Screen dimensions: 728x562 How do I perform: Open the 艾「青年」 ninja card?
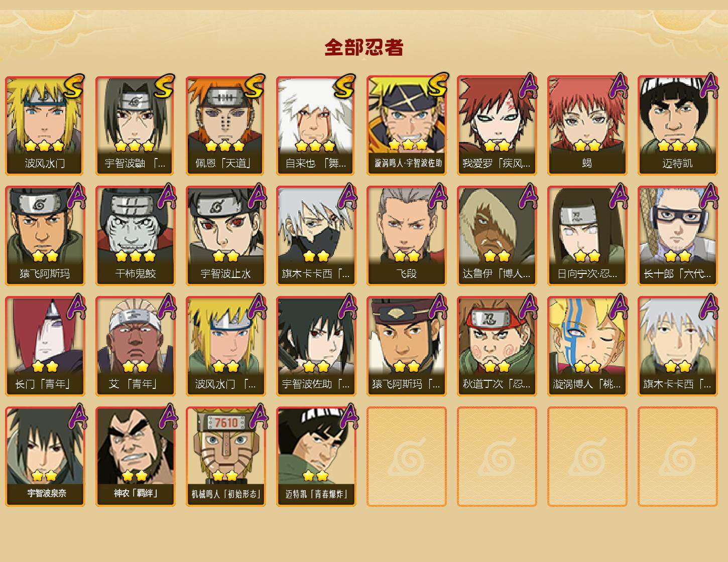136,346
